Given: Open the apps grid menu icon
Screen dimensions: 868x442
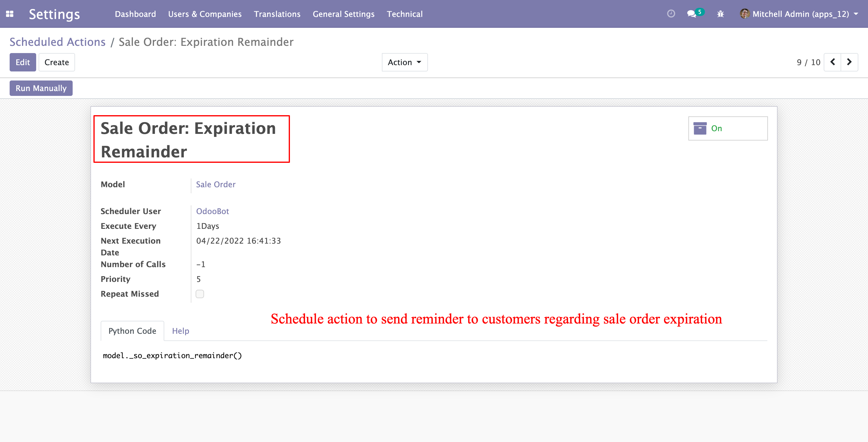Looking at the screenshot, I should point(10,14).
